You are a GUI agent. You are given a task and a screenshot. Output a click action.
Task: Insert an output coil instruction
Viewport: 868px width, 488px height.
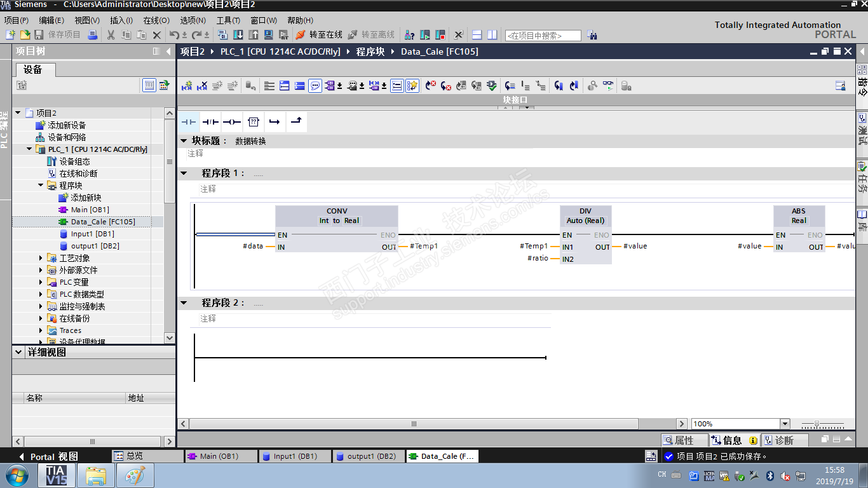pyautogui.click(x=232, y=121)
